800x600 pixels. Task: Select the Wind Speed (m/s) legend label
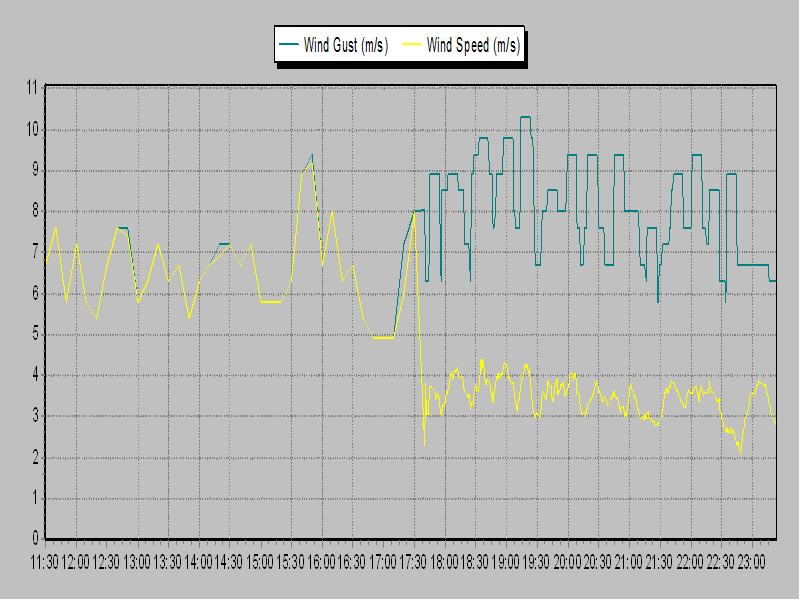click(x=473, y=44)
